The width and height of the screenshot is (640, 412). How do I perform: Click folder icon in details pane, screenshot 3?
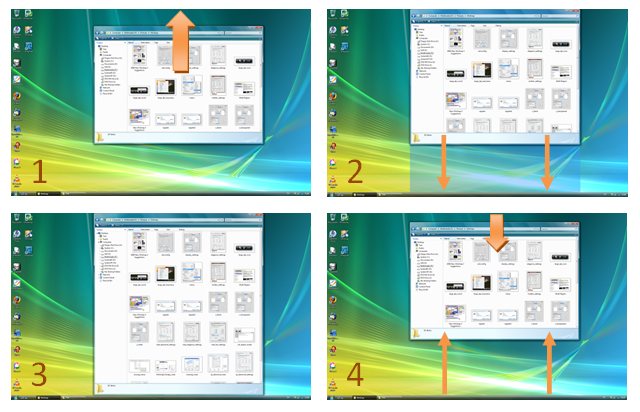point(100,388)
